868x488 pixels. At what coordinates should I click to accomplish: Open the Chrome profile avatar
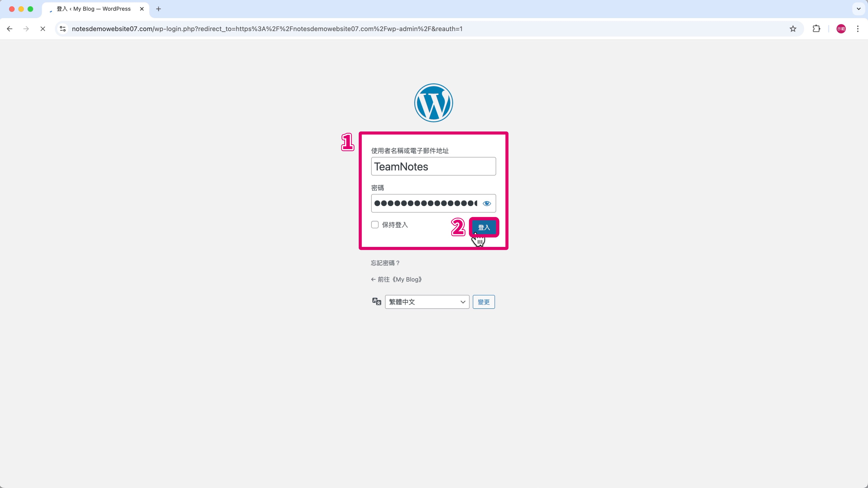click(x=841, y=29)
